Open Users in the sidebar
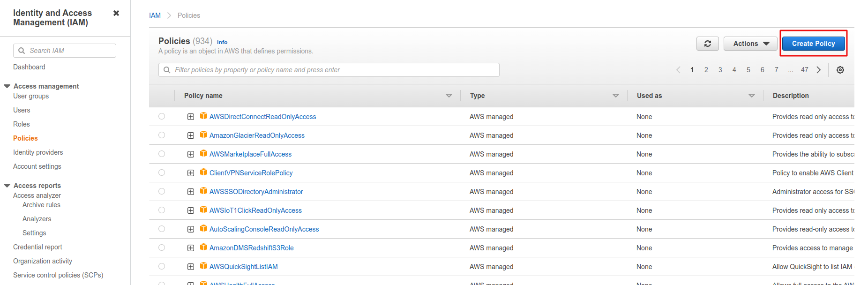Screen dimensions: 868x285 coord(22,110)
